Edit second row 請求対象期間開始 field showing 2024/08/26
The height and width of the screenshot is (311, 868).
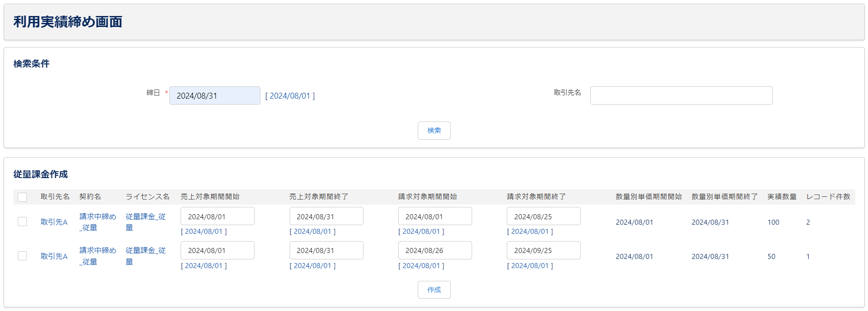pyautogui.click(x=435, y=250)
